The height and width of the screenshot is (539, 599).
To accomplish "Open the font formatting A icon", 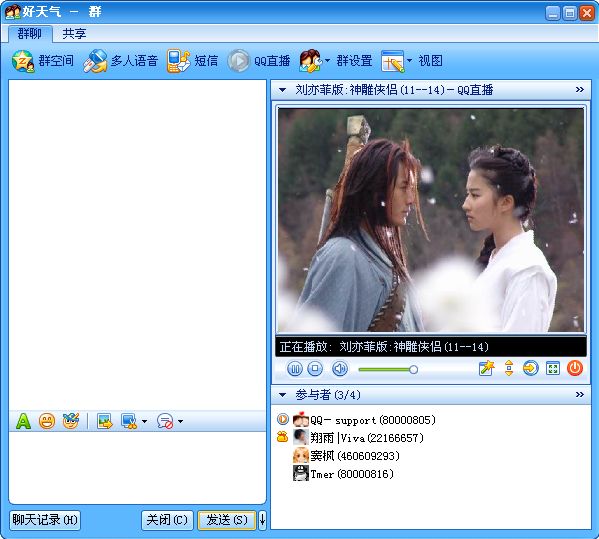I will tap(23, 421).
